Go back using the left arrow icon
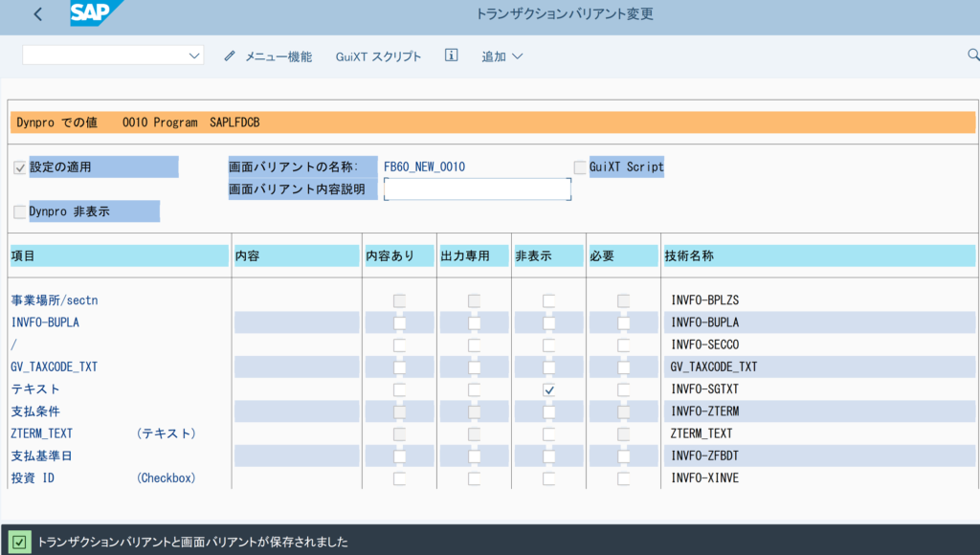Viewport: 980px width, 555px height. (38, 14)
